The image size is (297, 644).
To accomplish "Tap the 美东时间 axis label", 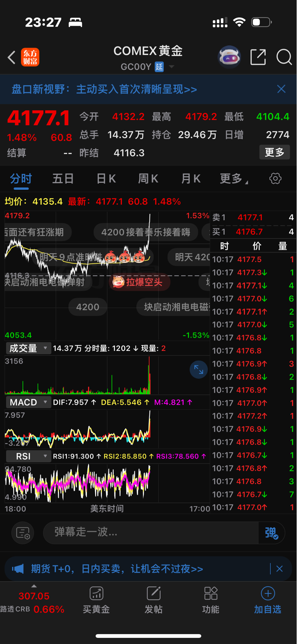I will (x=107, y=509).
